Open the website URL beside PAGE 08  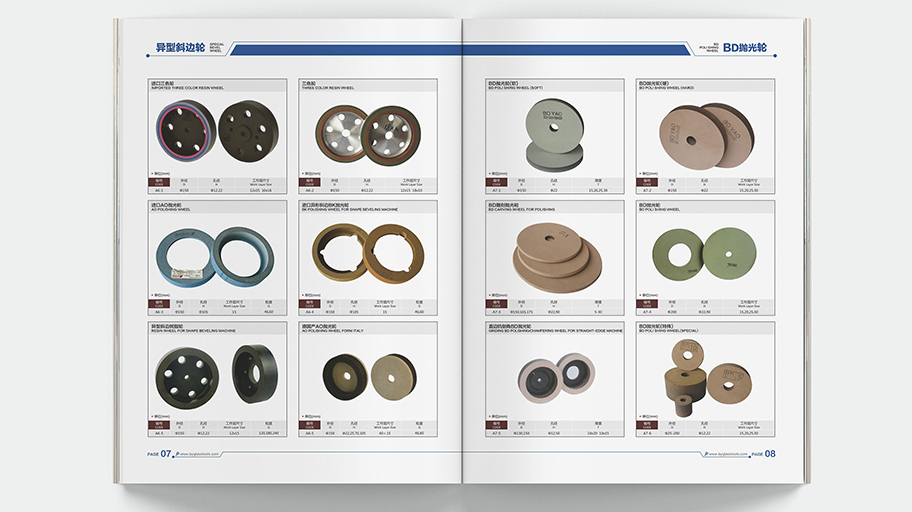point(728,454)
